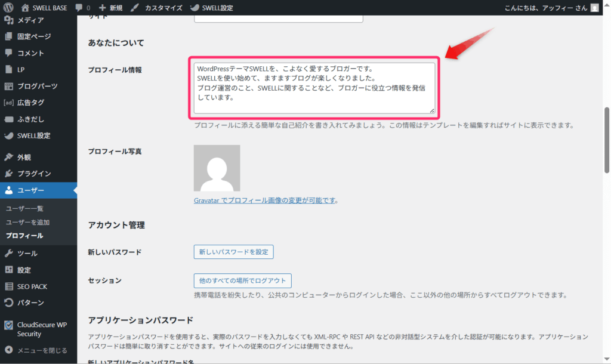Open こんにちは、アッフィー さん account menu
The height and width of the screenshot is (364, 611).
[x=545, y=8]
